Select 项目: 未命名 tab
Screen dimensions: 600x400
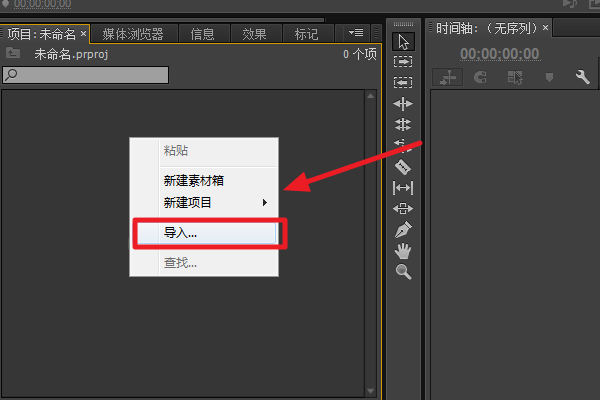42,34
